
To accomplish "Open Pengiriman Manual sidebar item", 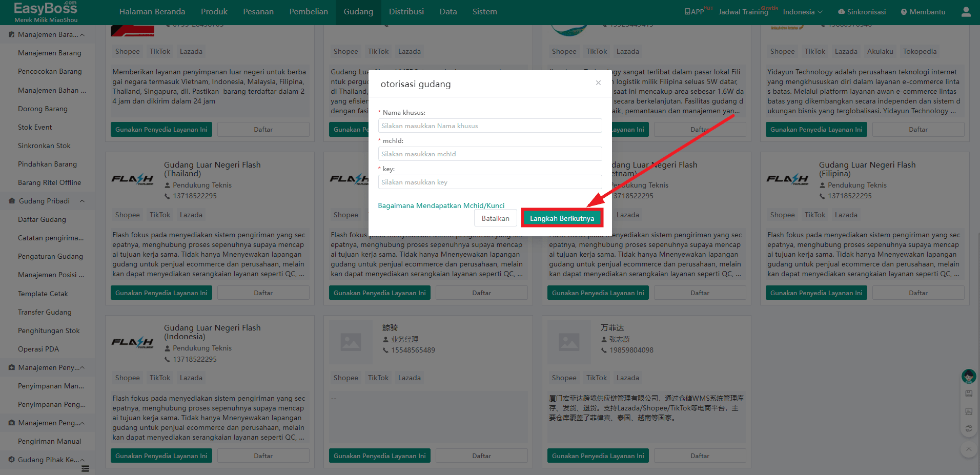I will [x=50, y=441].
